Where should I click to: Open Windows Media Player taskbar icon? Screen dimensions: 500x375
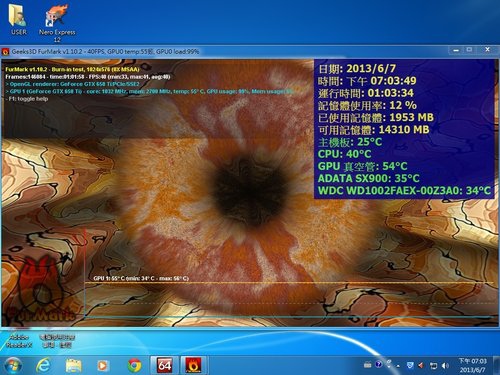[103, 366]
